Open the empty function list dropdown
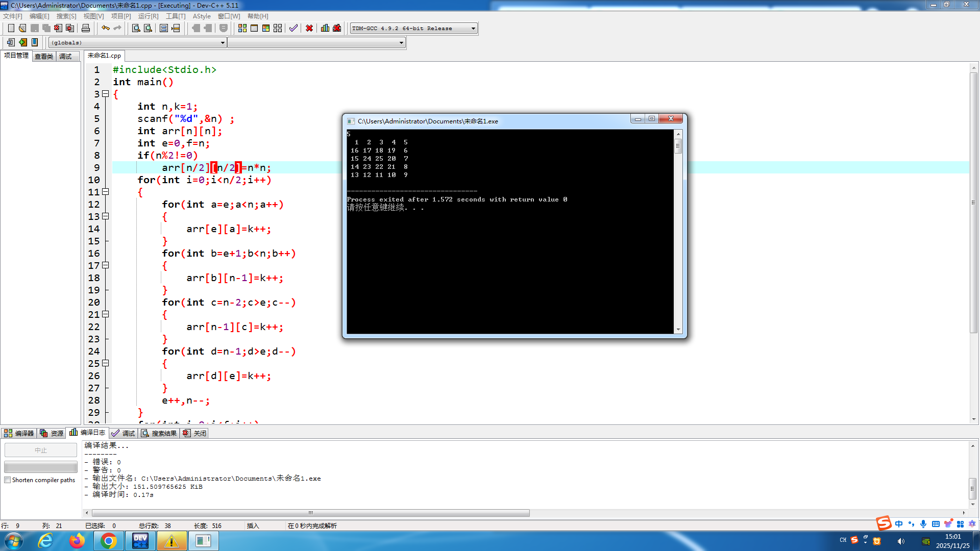Viewport: 980px width, 551px height. click(401, 43)
